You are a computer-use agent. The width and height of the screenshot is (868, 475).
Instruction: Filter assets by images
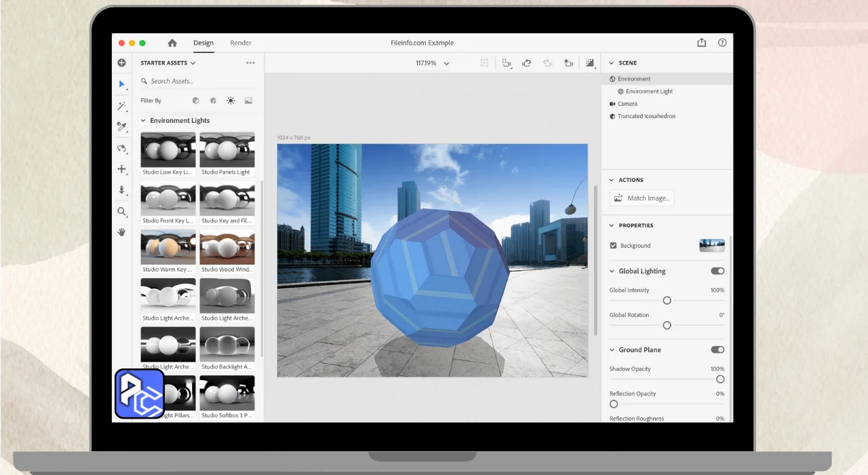pos(248,100)
